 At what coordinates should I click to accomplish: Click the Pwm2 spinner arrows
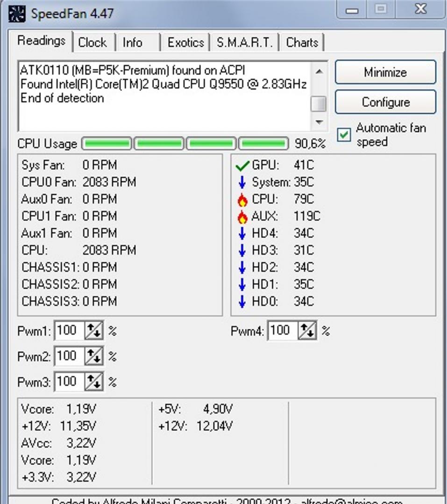pyautogui.click(x=93, y=356)
